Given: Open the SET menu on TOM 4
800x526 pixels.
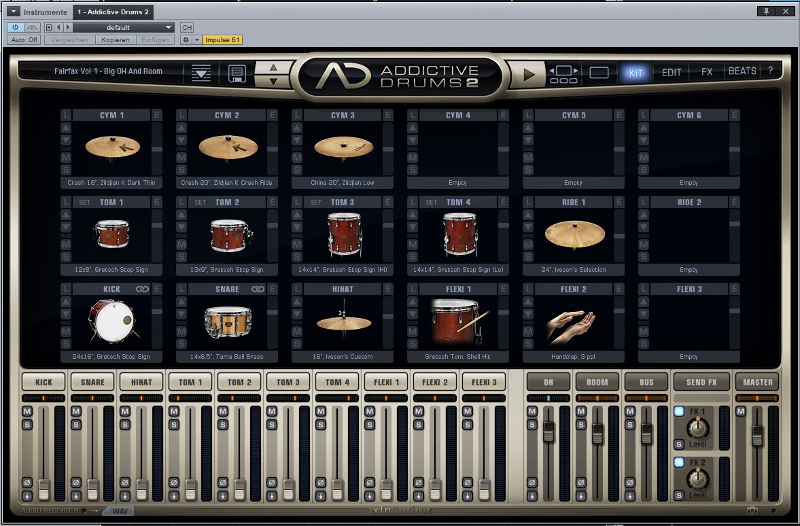Looking at the screenshot, I should click(x=432, y=203).
